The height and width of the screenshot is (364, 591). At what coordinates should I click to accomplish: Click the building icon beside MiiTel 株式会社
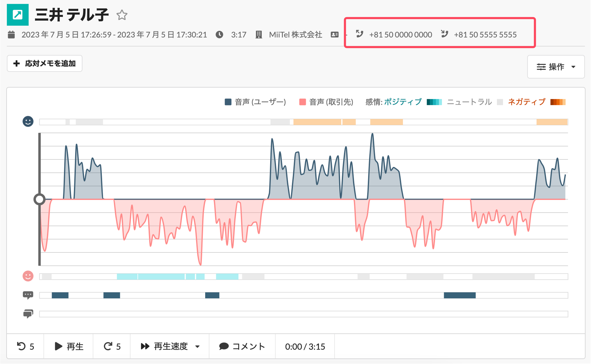coord(259,35)
